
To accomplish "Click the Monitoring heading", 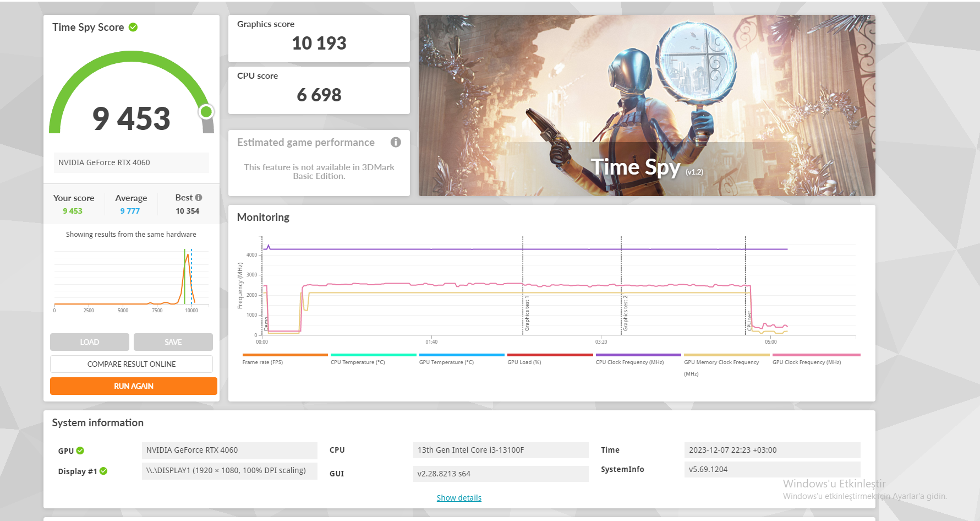I will (x=263, y=217).
